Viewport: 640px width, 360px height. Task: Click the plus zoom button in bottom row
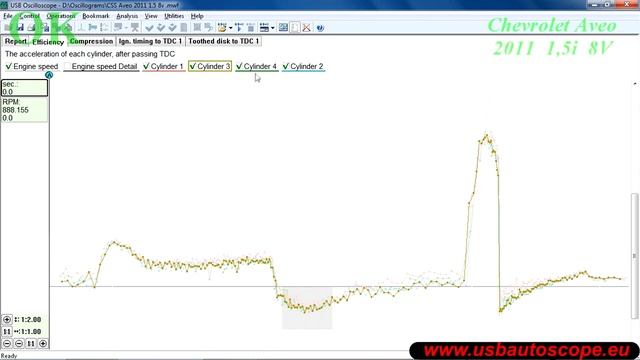tap(43, 344)
